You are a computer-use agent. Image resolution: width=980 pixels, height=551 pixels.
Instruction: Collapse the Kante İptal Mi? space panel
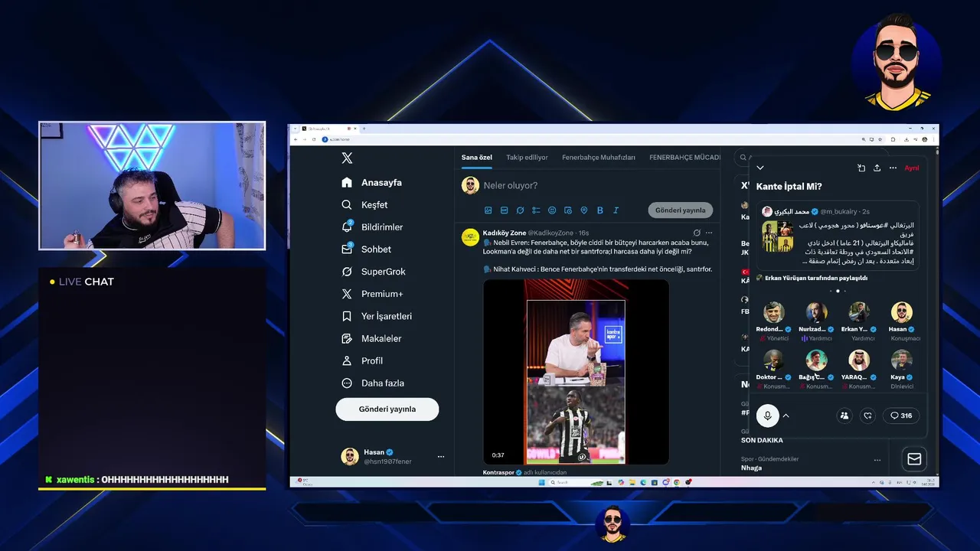click(x=759, y=168)
